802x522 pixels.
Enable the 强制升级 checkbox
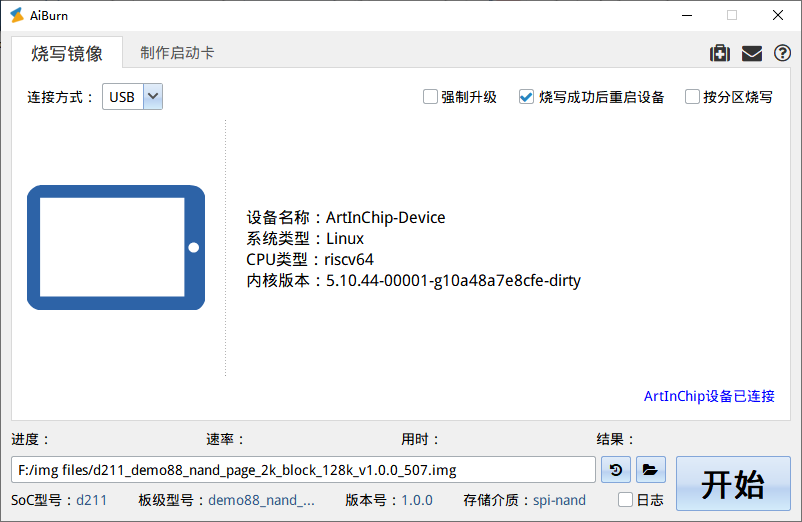click(430, 97)
